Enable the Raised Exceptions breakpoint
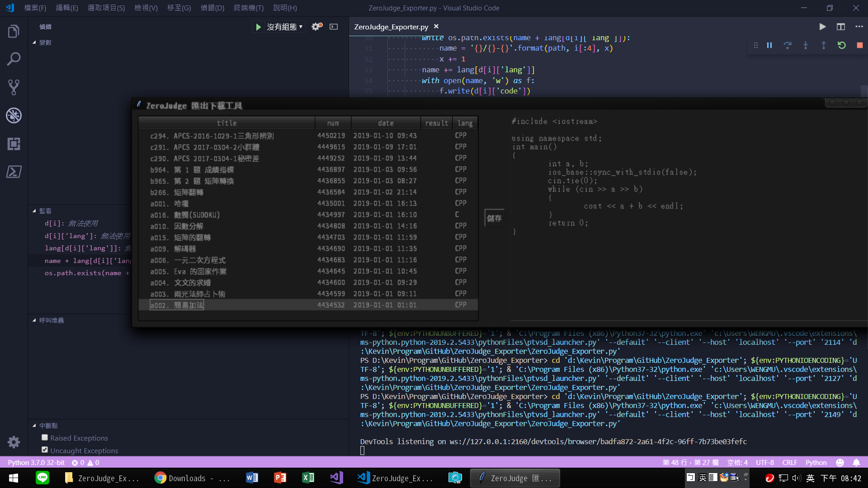Viewport: 868px width, 488px height. pyautogui.click(x=45, y=437)
